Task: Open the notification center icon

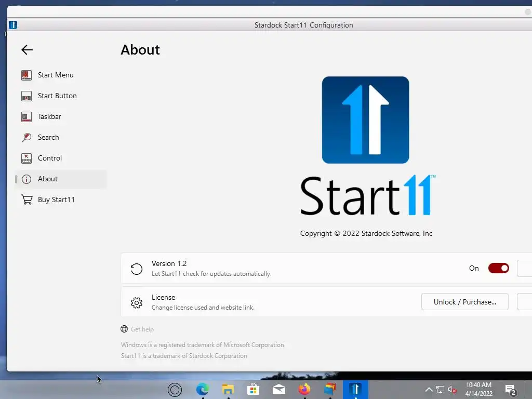Action: click(x=511, y=390)
